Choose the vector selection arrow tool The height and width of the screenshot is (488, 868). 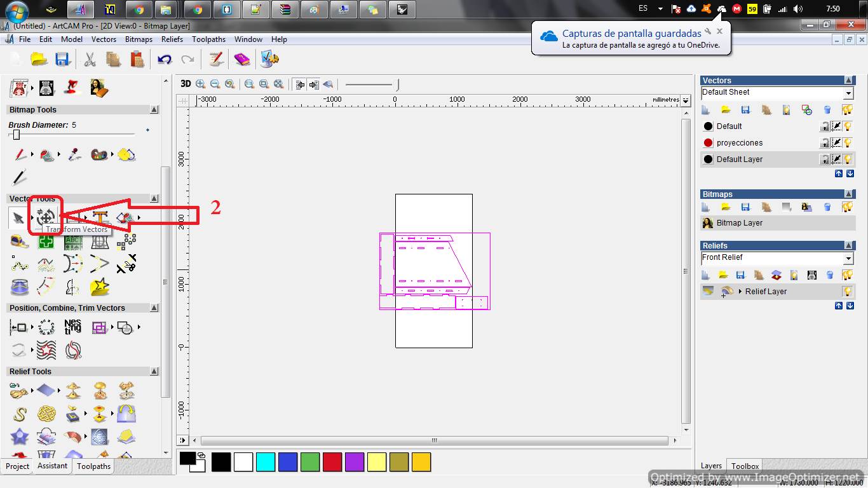[x=18, y=218]
